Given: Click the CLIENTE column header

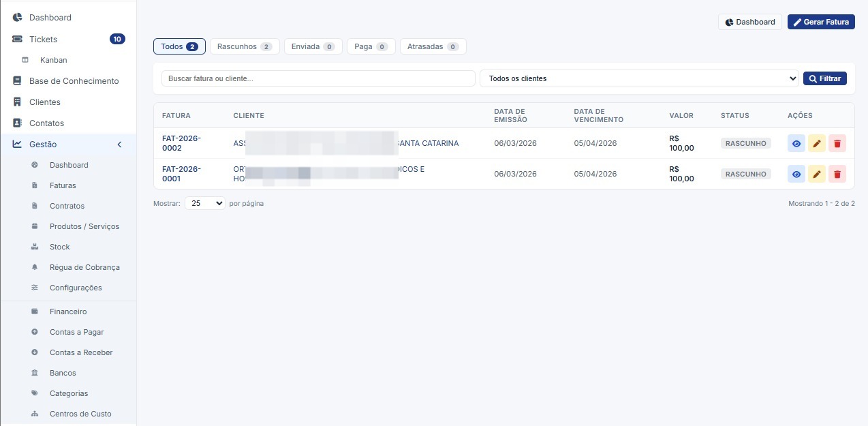Looking at the screenshot, I should click(249, 115).
